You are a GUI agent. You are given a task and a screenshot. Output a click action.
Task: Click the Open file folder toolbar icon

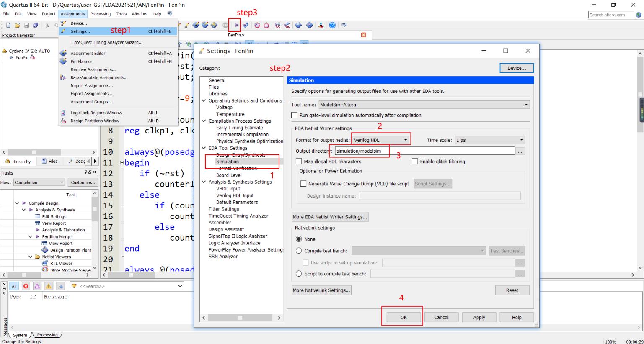coord(17,26)
